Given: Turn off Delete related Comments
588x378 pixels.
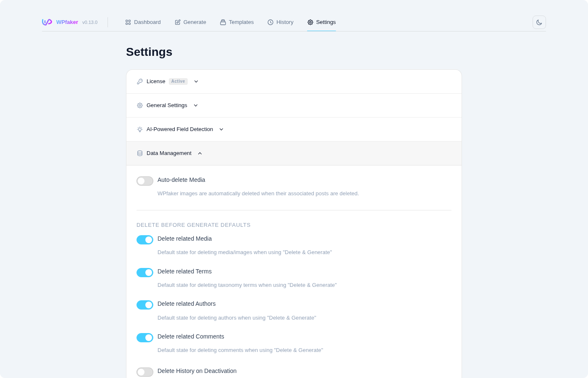Looking at the screenshot, I should (145, 338).
